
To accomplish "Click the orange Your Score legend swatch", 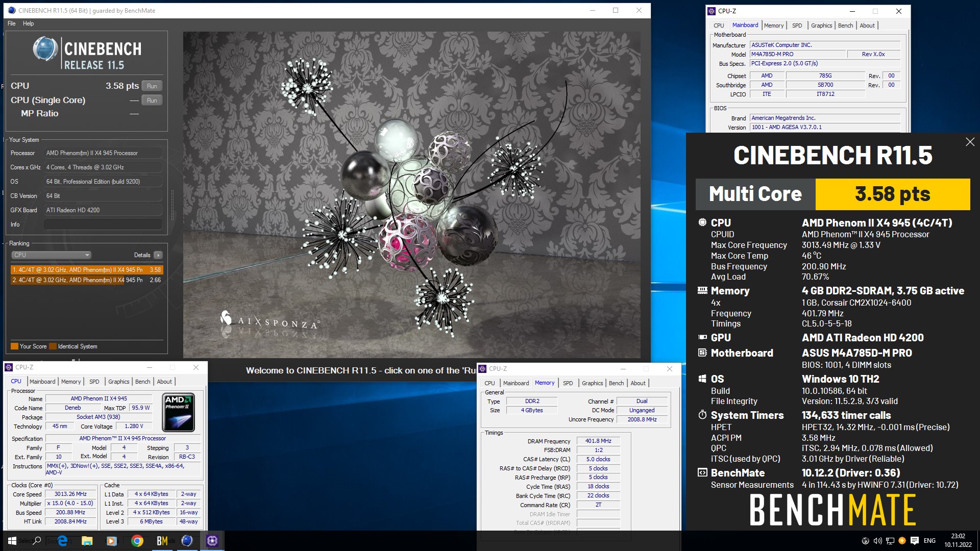I will [14, 346].
